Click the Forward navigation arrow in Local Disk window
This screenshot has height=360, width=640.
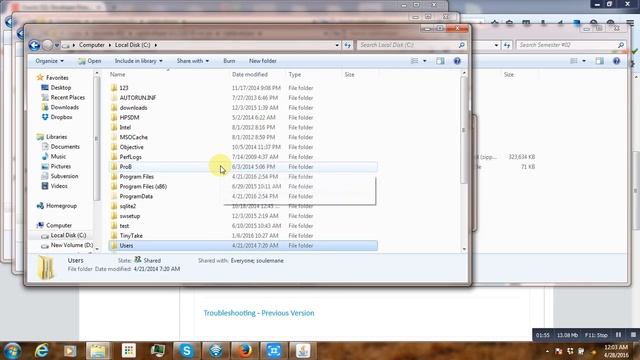tap(47, 45)
